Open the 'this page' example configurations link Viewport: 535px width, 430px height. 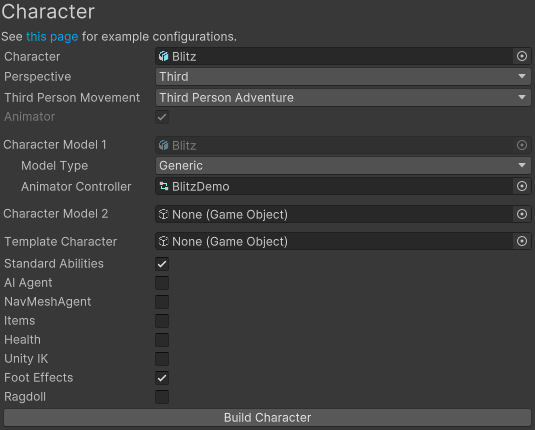tap(52, 37)
